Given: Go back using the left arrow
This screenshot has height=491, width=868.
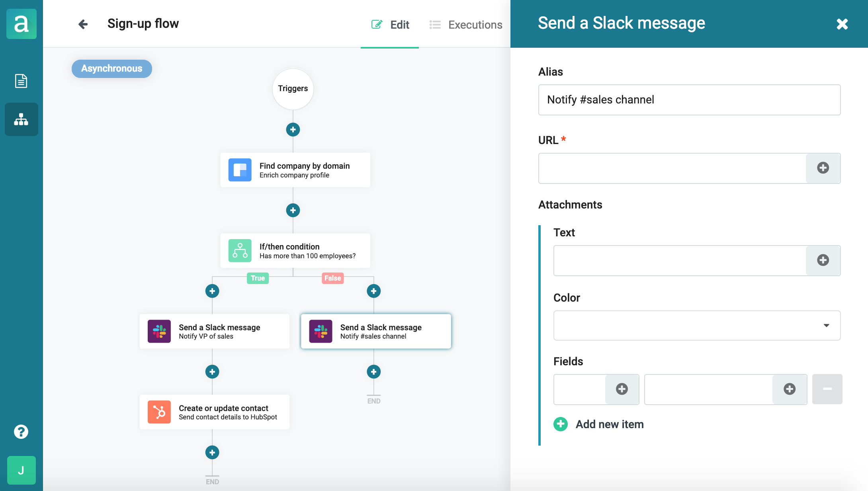Looking at the screenshot, I should pos(83,24).
